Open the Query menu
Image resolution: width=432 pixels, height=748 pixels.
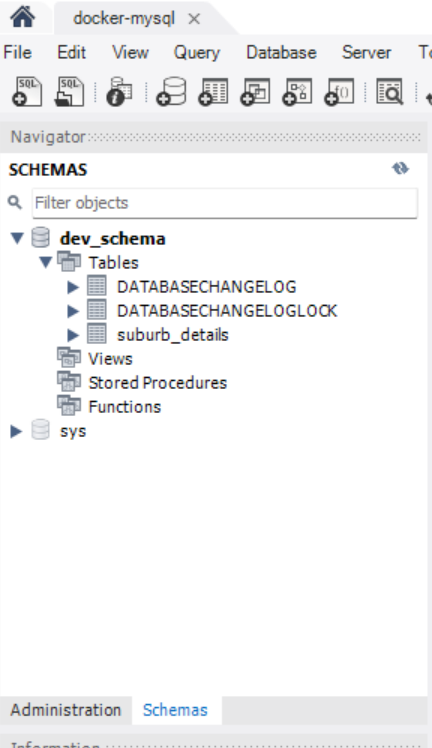(x=196, y=52)
